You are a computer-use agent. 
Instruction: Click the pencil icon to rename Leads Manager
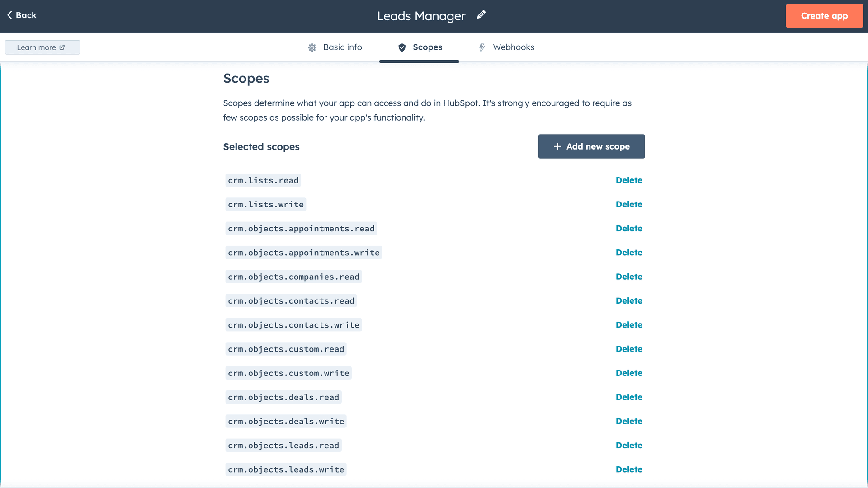click(x=481, y=15)
